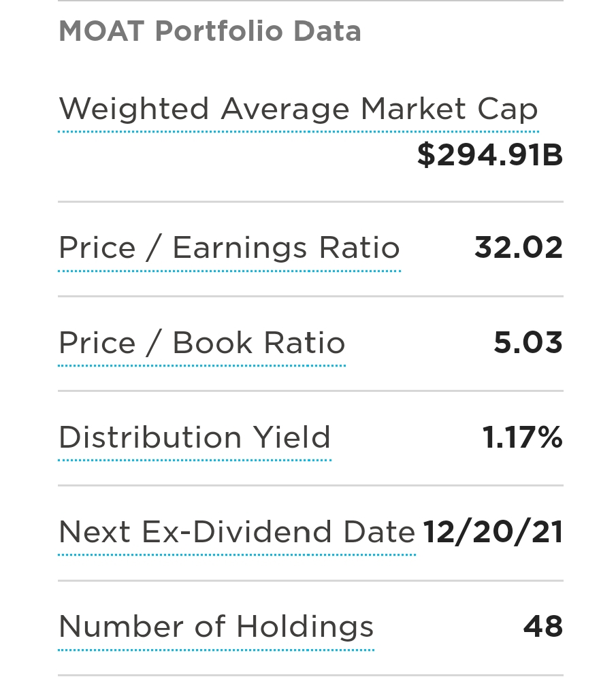The width and height of the screenshot is (616, 679).
Task: Click the words Market Cap in the top label
Action: (449, 109)
